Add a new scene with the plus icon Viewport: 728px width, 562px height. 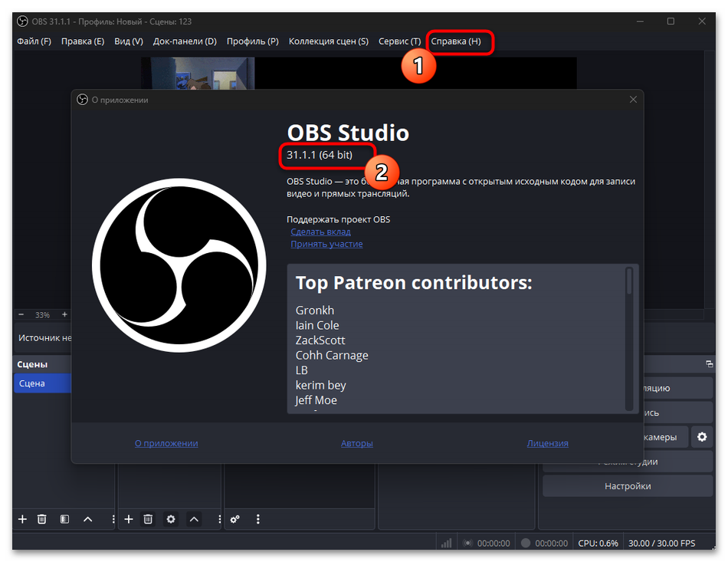pos(21,519)
